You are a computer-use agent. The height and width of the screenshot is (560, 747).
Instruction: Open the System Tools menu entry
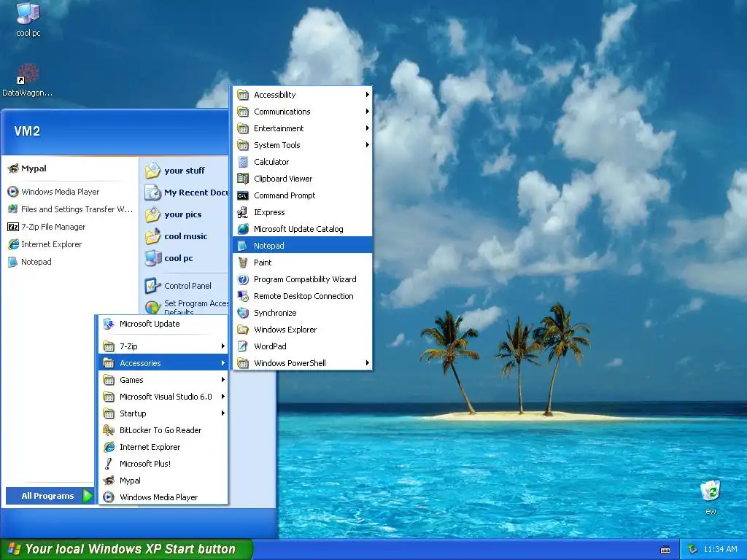click(303, 145)
